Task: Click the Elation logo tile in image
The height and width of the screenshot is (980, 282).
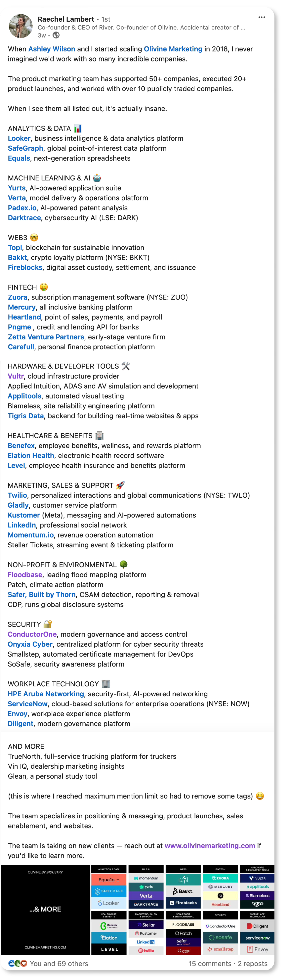Action: tap(109, 938)
